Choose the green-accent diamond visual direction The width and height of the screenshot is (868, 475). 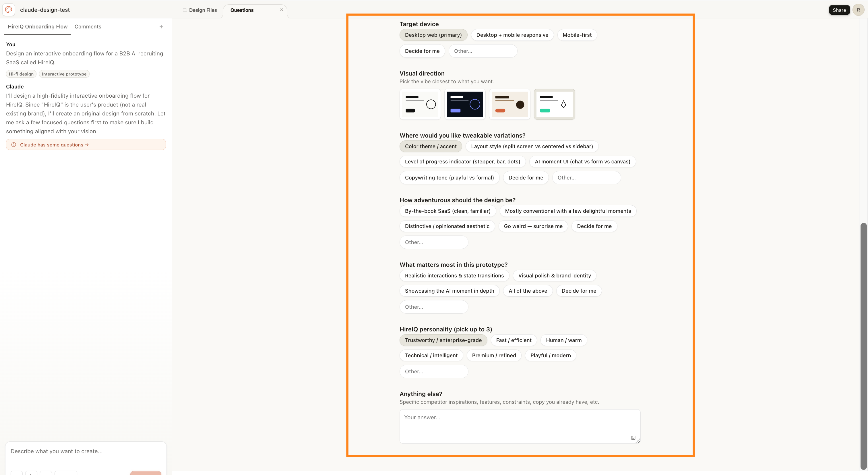[554, 104]
